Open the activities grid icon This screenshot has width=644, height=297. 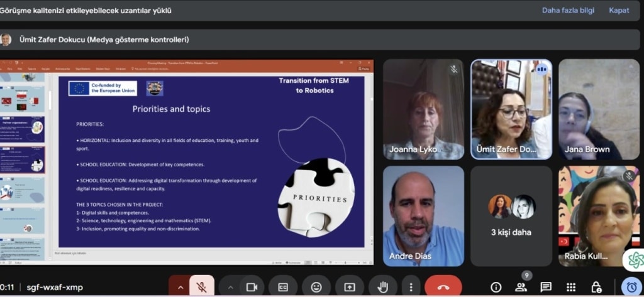(x=571, y=287)
